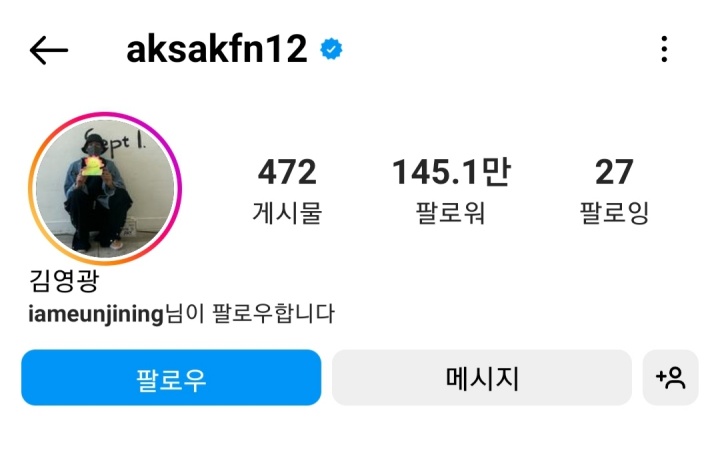Show suggested accounts with add-person icon
The width and height of the screenshot is (720, 466).
coord(670,377)
